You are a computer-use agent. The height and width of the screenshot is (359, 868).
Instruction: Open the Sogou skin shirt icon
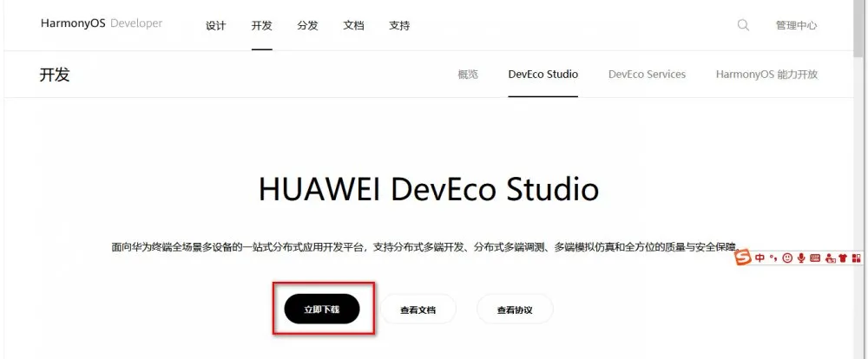pyautogui.click(x=843, y=258)
